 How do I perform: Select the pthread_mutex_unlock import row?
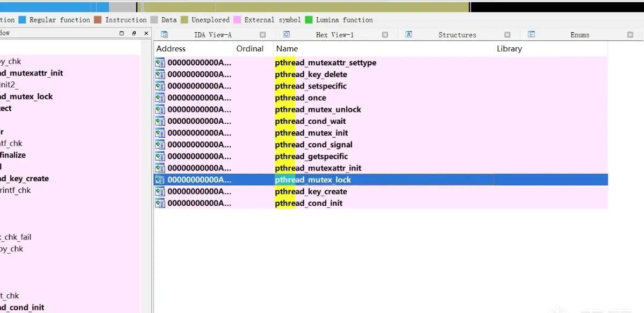tap(381, 110)
